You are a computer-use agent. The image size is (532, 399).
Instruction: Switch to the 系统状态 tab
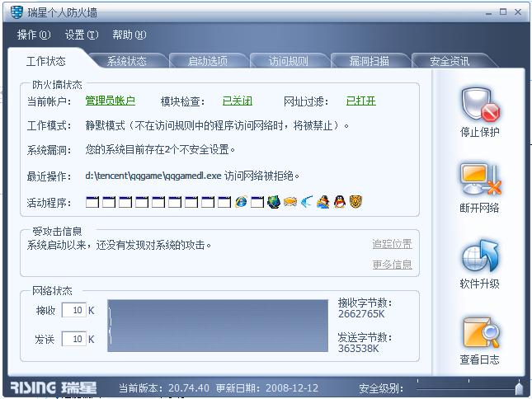[127, 61]
